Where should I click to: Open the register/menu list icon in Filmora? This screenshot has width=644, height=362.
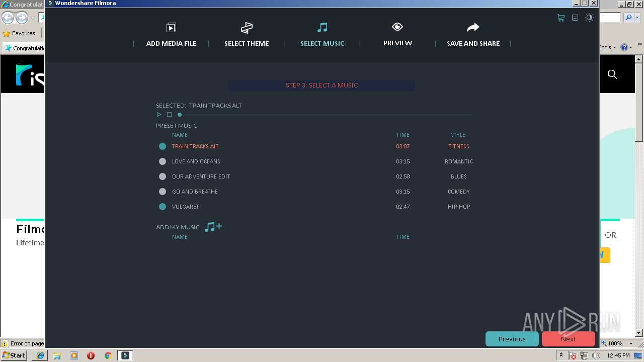(x=575, y=18)
